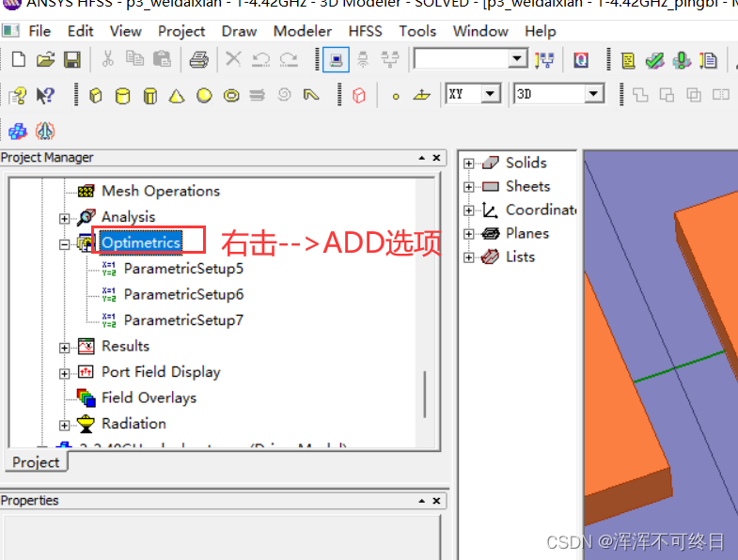
Task: Draw a sphere with the sphere icon
Action: (204, 96)
